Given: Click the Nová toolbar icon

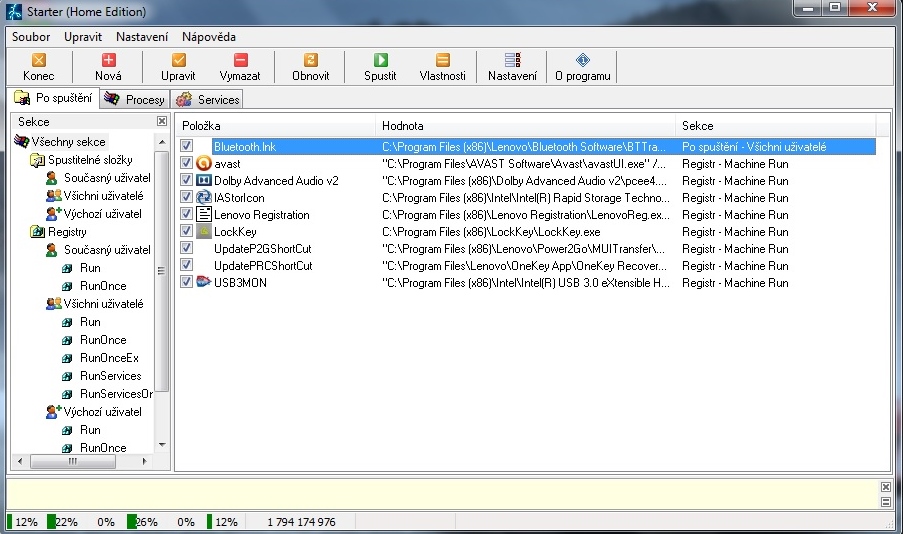Looking at the screenshot, I should [x=108, y=60].
